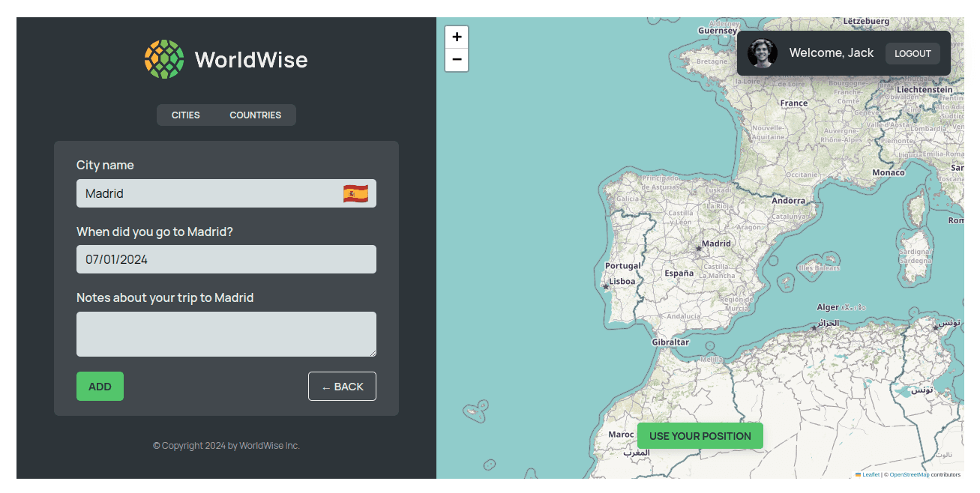Screen dimensions: 980x493
Task: Click the Andalucía label on the map
Action: pos(684,316)
